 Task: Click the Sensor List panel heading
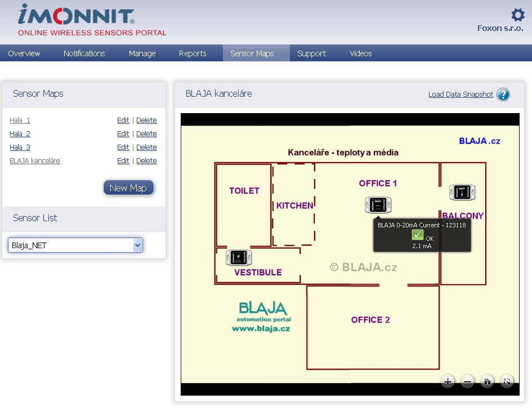(35, 218)
